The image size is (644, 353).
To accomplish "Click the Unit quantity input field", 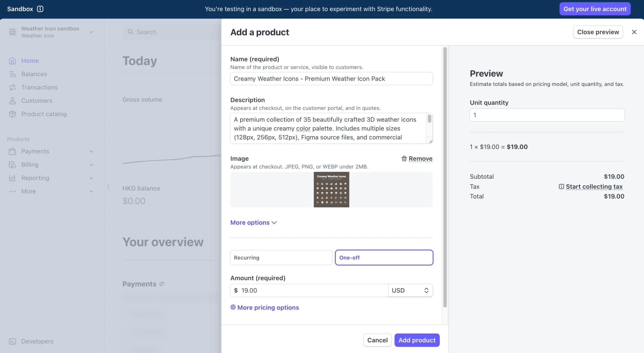I will [547, 115].
